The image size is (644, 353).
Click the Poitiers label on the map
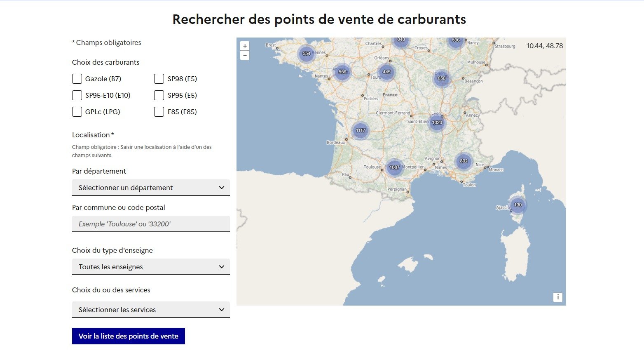point(371,99)
